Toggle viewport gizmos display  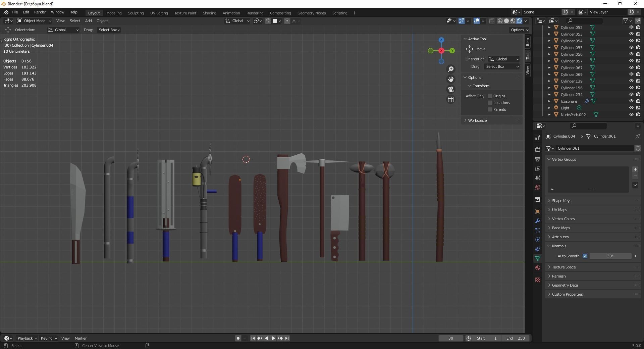tap(462, 21)
